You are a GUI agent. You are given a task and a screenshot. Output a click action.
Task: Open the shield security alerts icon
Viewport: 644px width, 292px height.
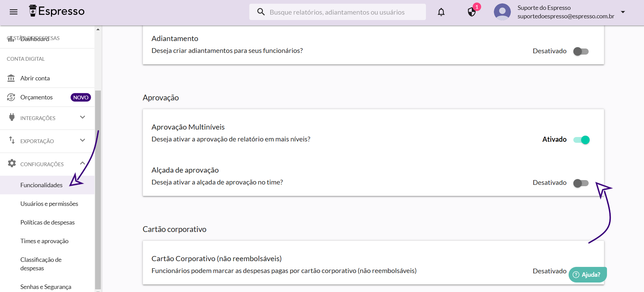point(471,12)
